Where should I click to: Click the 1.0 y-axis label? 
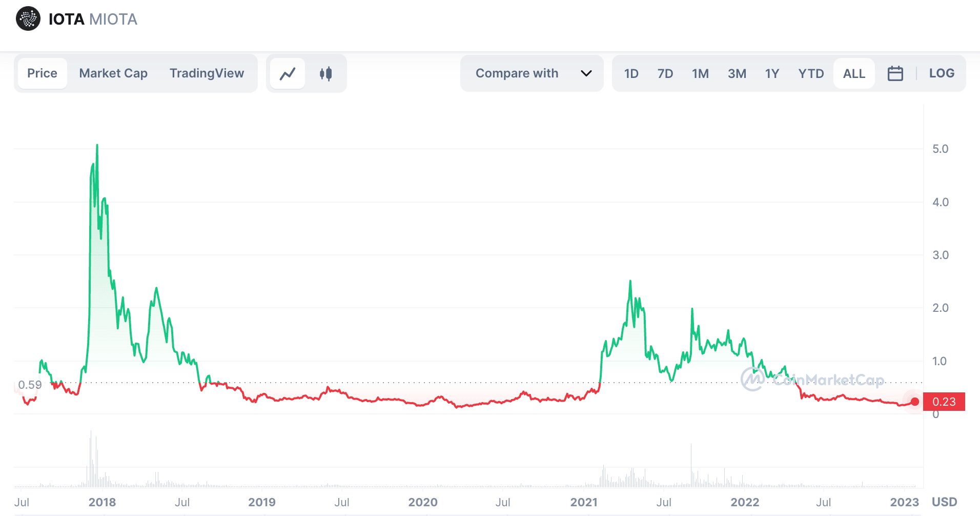click(939, 361)
